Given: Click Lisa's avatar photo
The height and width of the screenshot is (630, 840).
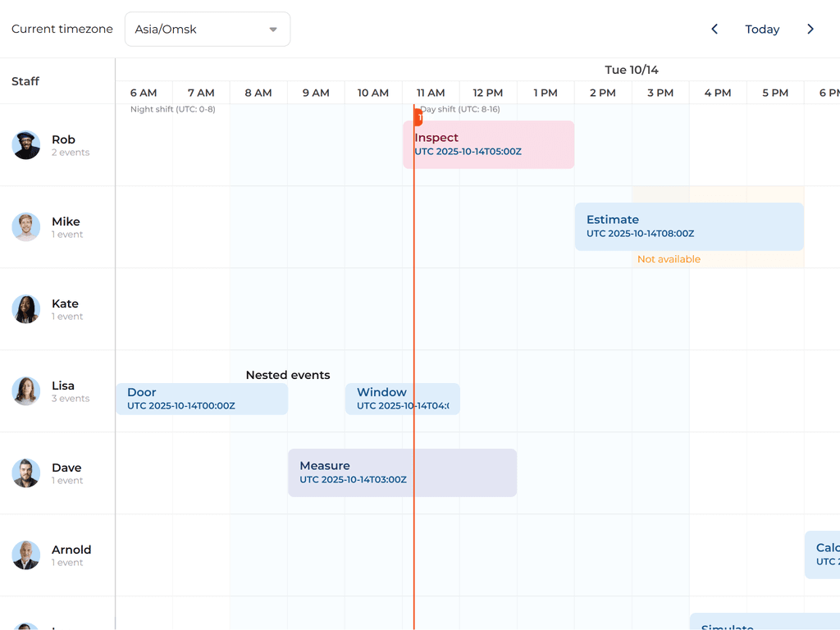Looking at the screenshot, I should tap(26, 391).
